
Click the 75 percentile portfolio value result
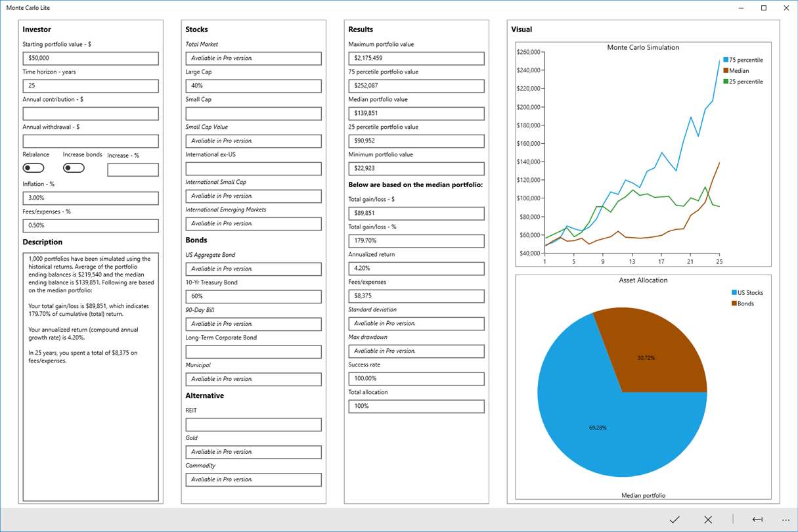416,86
